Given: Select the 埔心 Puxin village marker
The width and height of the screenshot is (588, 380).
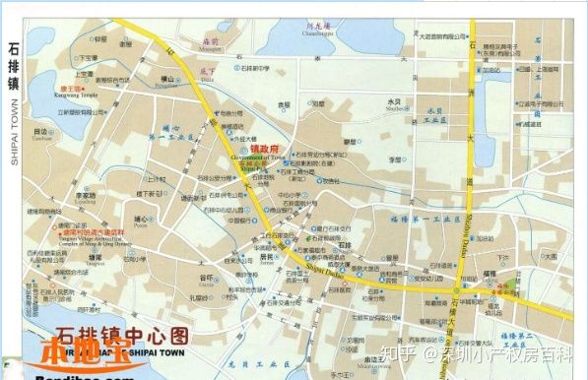Looking at the screenshot, I should click(x=151, y=220).
